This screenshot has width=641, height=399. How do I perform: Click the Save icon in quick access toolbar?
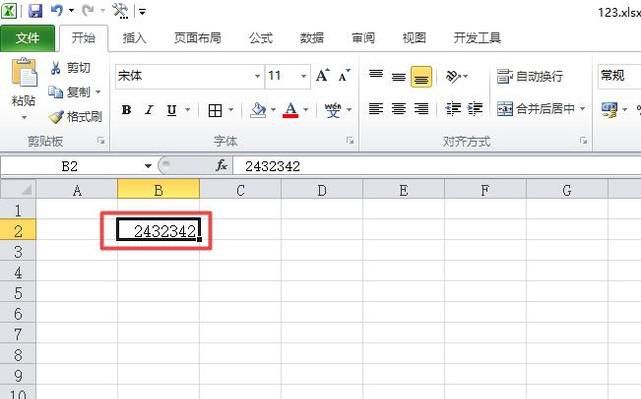[x=35, y=11]
